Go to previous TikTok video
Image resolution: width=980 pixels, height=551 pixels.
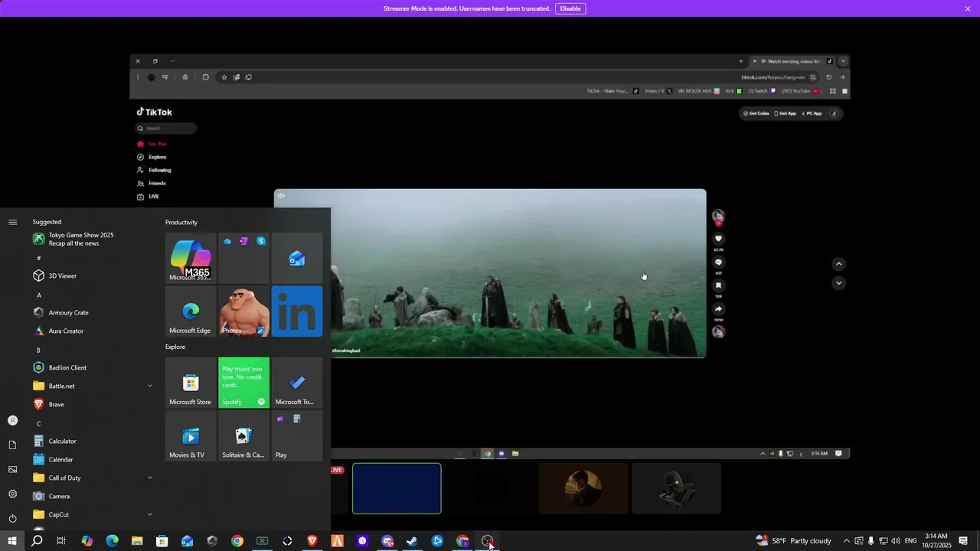[838, 264]
